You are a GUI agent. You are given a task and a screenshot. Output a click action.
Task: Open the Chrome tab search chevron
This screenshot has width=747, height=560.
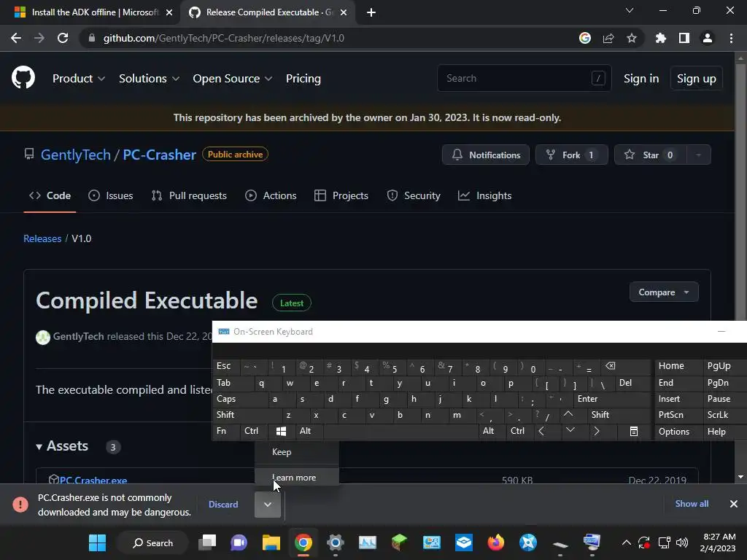[630, 10]
